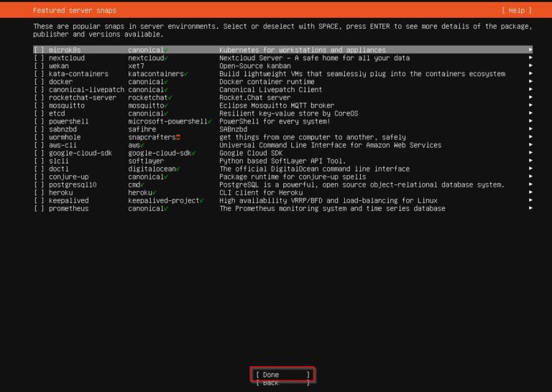Click the 'Canonical Livepatch Client' description

pyautogui.click(x=271, y=90)
